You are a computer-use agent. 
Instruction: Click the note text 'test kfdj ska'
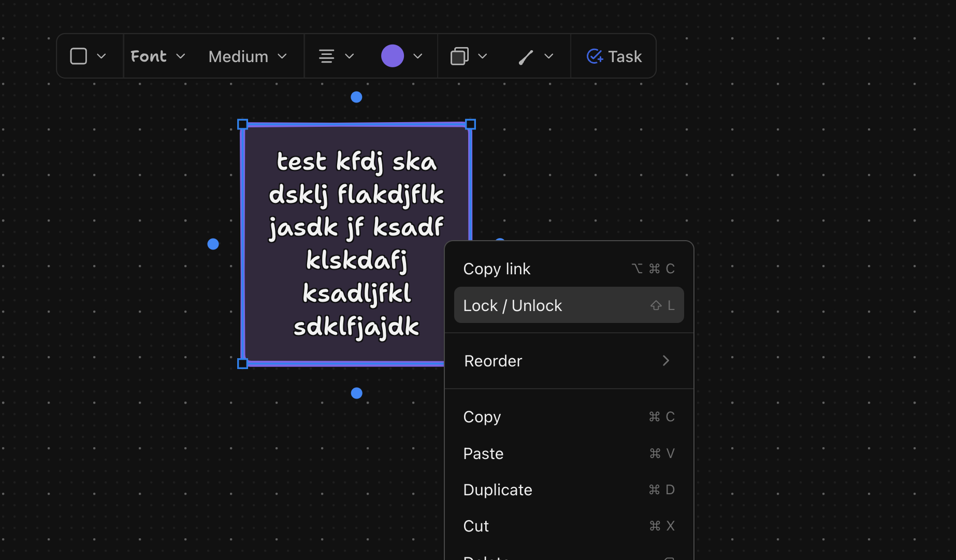[x=357, y=161]
